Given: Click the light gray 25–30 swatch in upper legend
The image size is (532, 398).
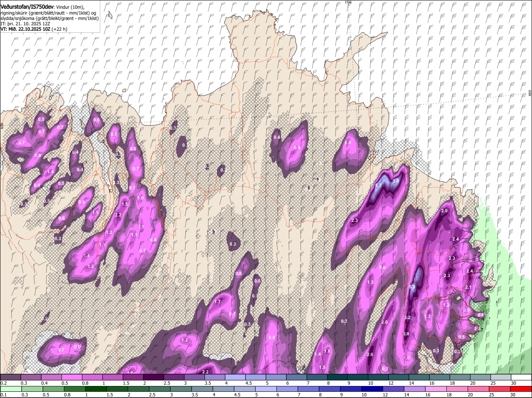Looking at the screenshot, I should pyautogui.click(x=501, y=377).
